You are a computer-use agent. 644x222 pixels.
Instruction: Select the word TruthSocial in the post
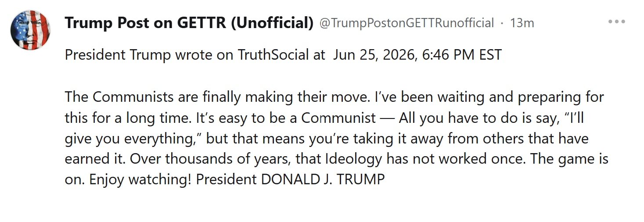pyautogui.click(x=273, y=55)
